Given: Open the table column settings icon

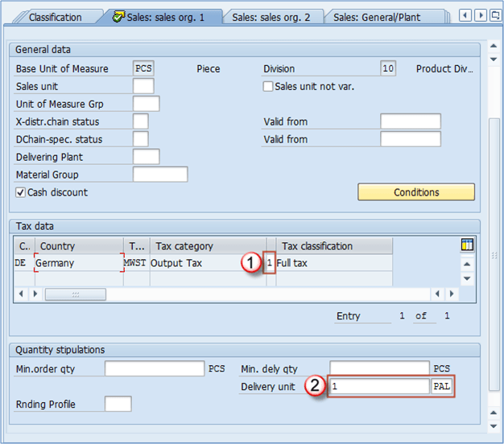Looking at the screenshot, I should (467, 245).
